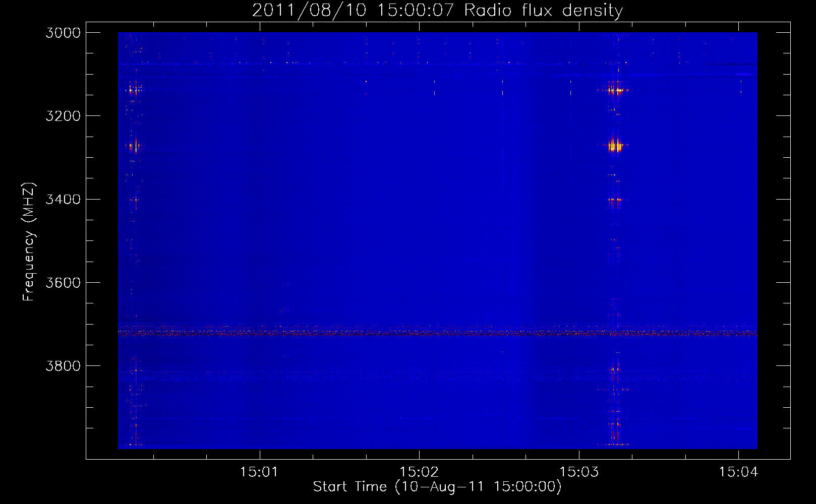Click the 3600 frequency tick label

63,283
